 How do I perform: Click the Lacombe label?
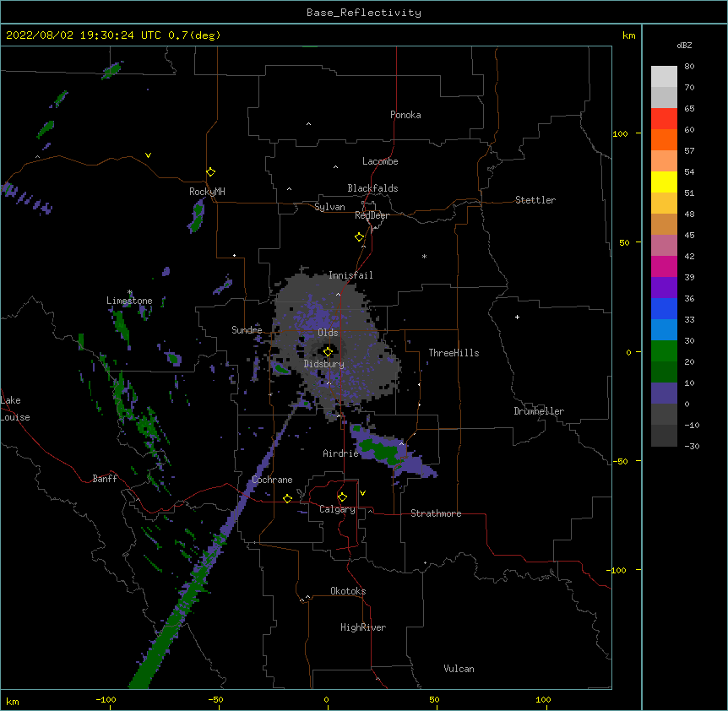[x=380, y=161]
